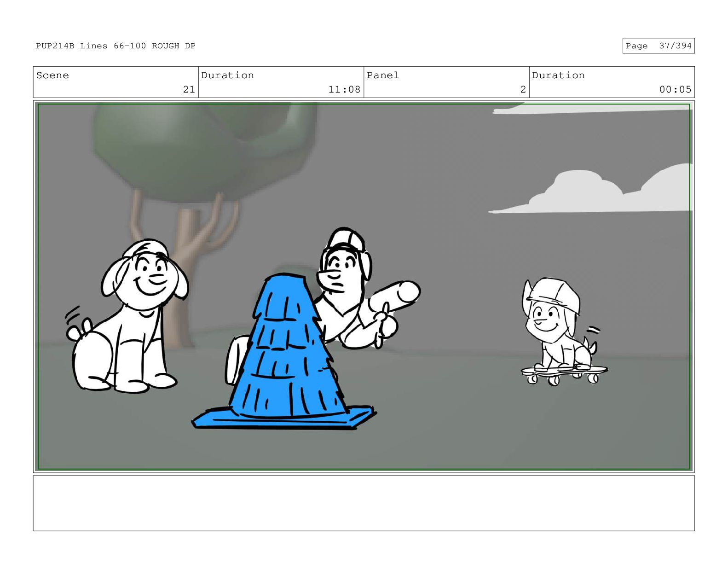This screenshot has height=564, width=728.
Task: Click the scene Duration value '11:08'
Action: [344, 89]
